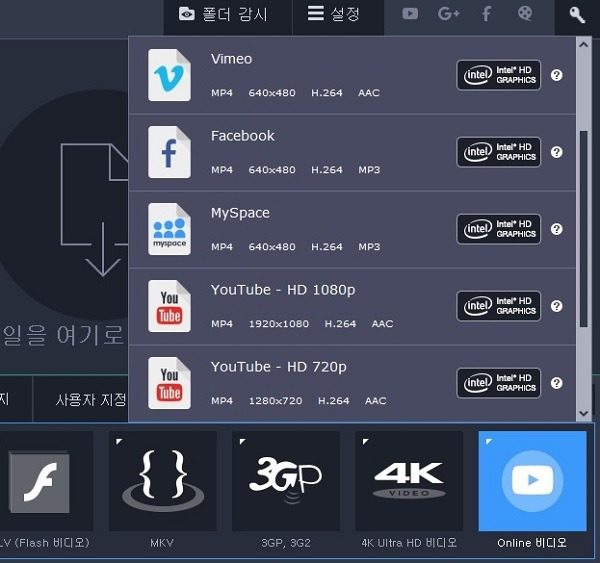Click Intel HD Graphics badge in Facebook row

point(499,152)
